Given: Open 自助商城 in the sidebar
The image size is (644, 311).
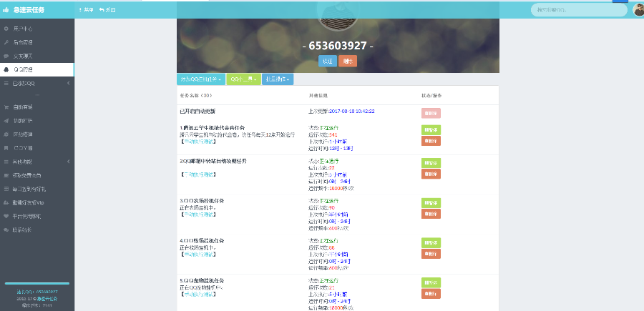Looking at the screenshot, I should [x=37, y=107].
